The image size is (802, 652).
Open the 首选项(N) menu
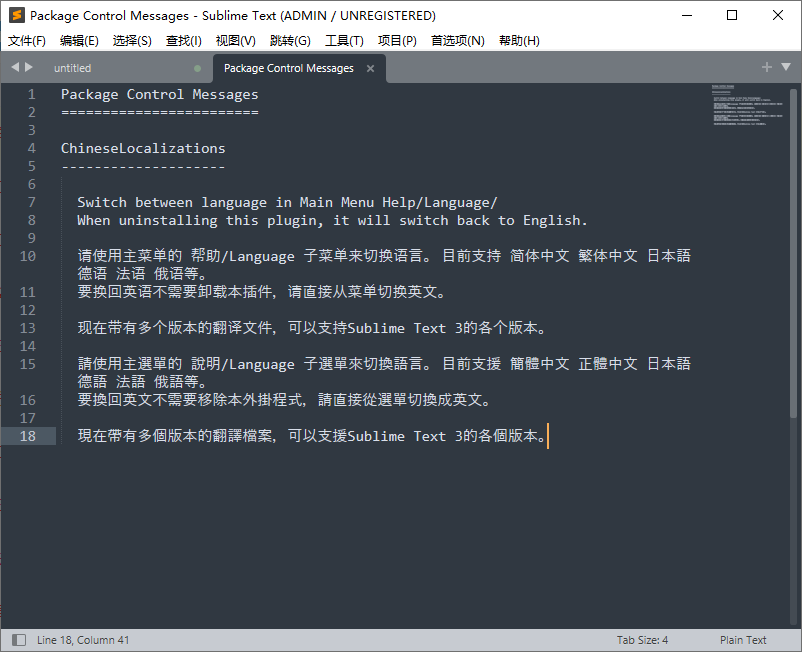[458, 40]
